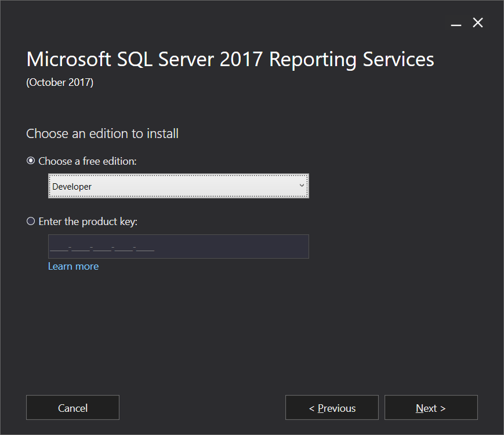
Task: Select the 'Enter the product key' radio button
Action: [31, 221]
